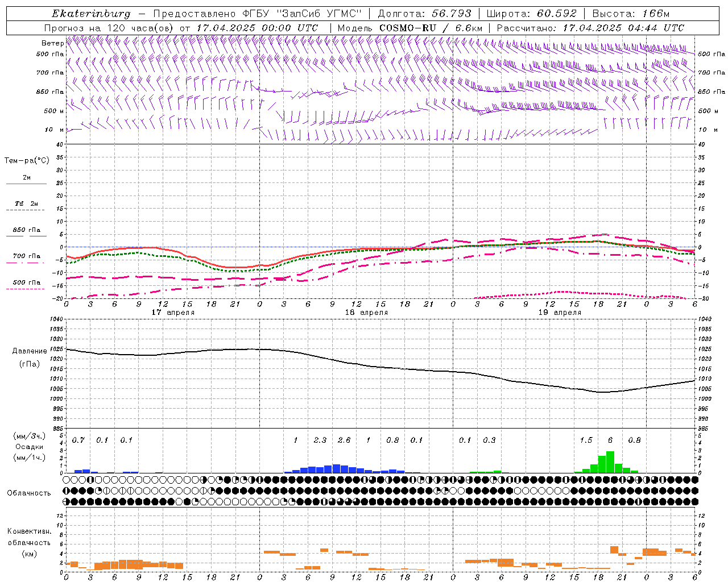
Task: Click the '(мм/1ч.)' precipitation unit label
Action: [30, 458]
